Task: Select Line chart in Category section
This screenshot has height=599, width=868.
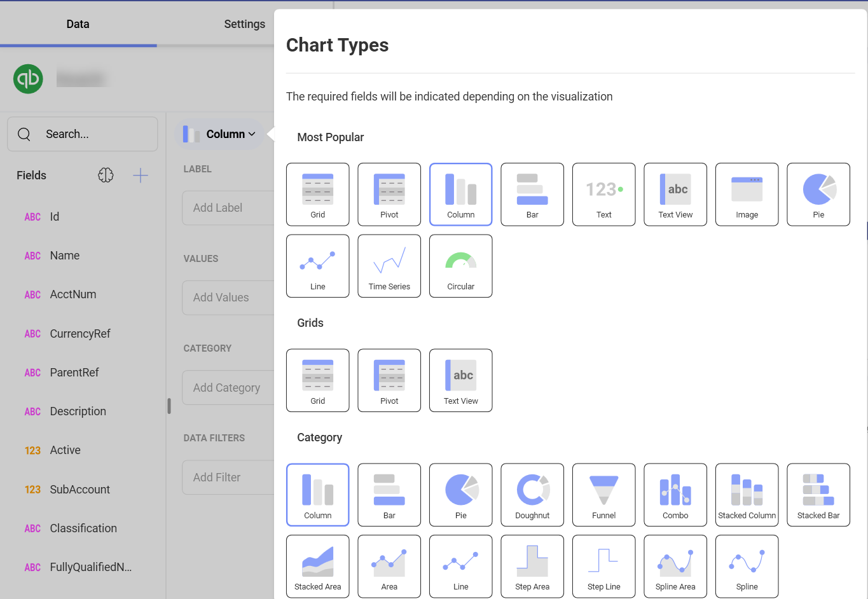Action: click(461, 566)
